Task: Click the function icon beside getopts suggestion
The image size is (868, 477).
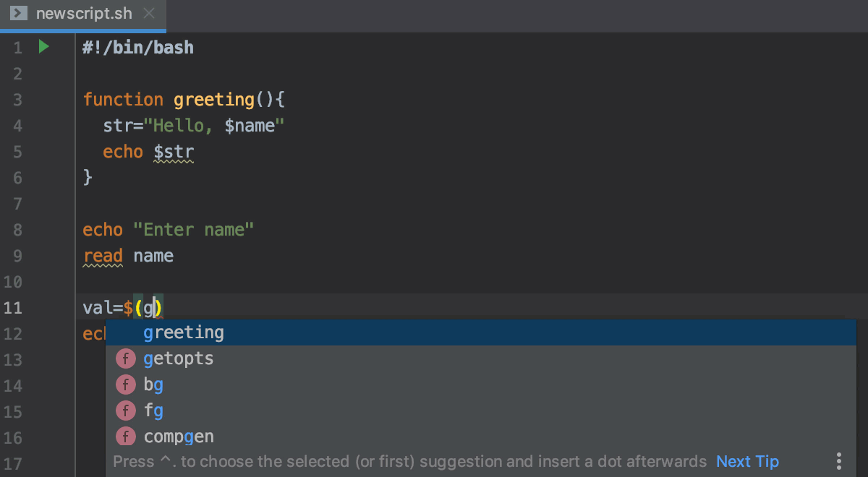Action: coord(126,358)
